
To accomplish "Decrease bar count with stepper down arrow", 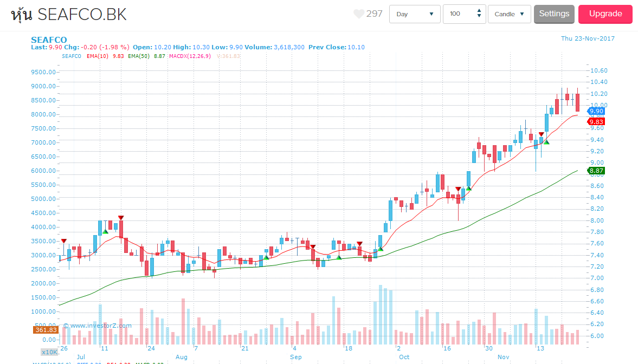I will click(x=479, y=17).
